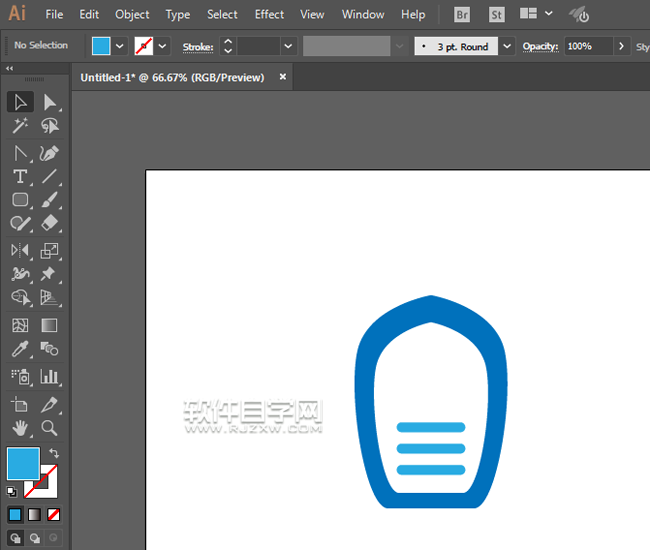Switch the paint mode to Gradient
Screen dimensions: 650x550
point(34,514)
